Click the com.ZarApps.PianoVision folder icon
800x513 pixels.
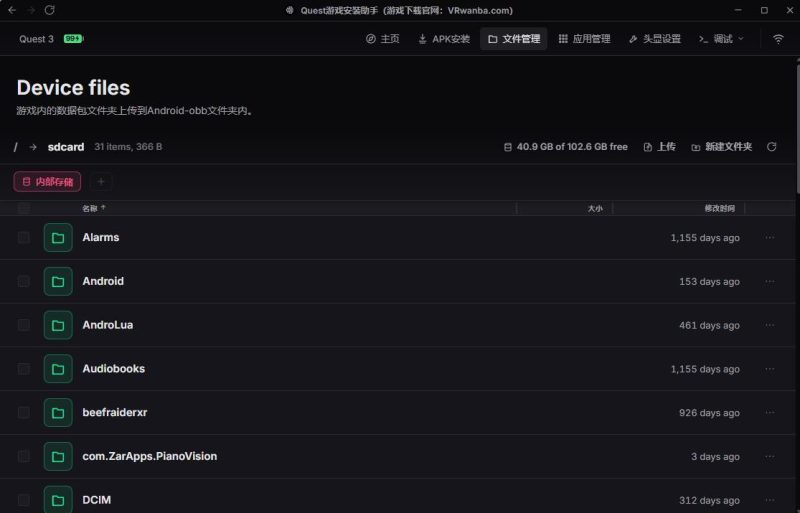58,456
